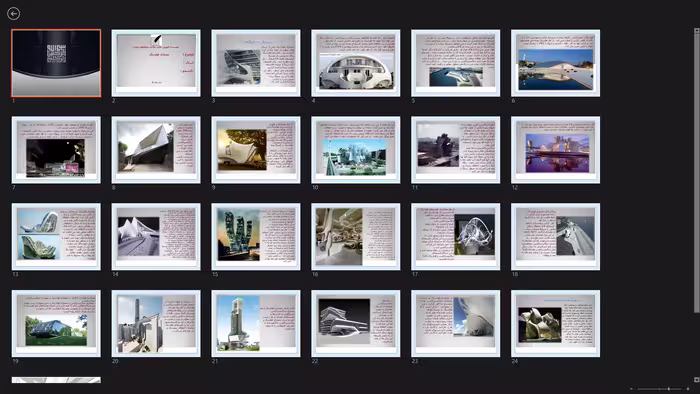Go to slide 18 thumbnail

[555, 236]
